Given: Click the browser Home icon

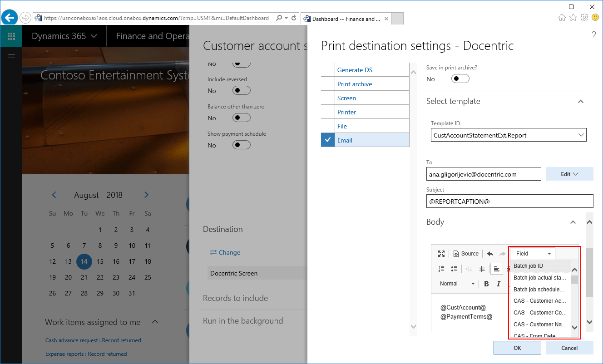Looking at the screenshot, I should (562, 18).
